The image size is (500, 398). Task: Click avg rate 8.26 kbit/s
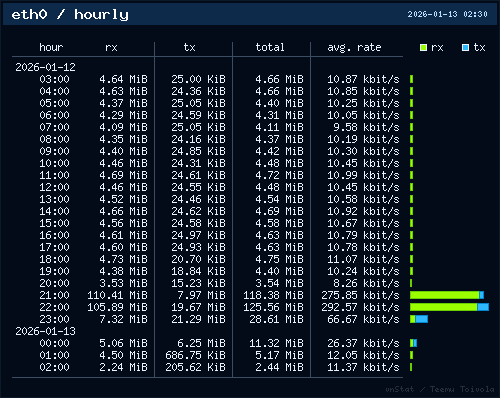(366, 283)
